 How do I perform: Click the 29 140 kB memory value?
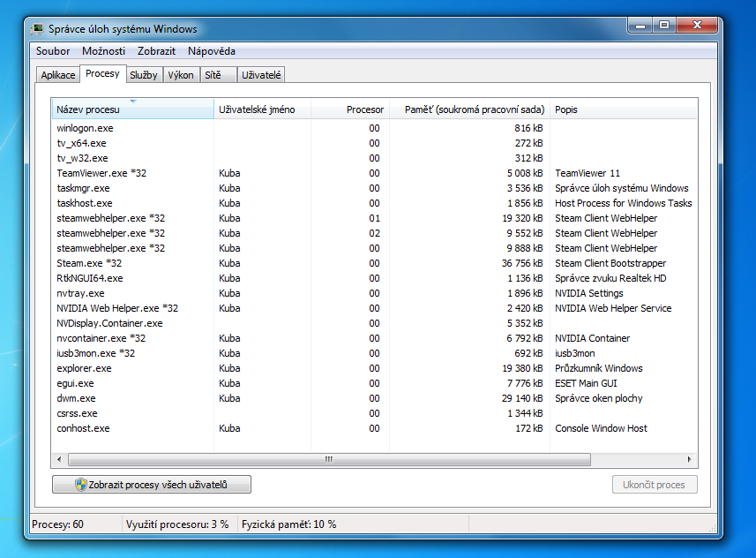[522, 398]
